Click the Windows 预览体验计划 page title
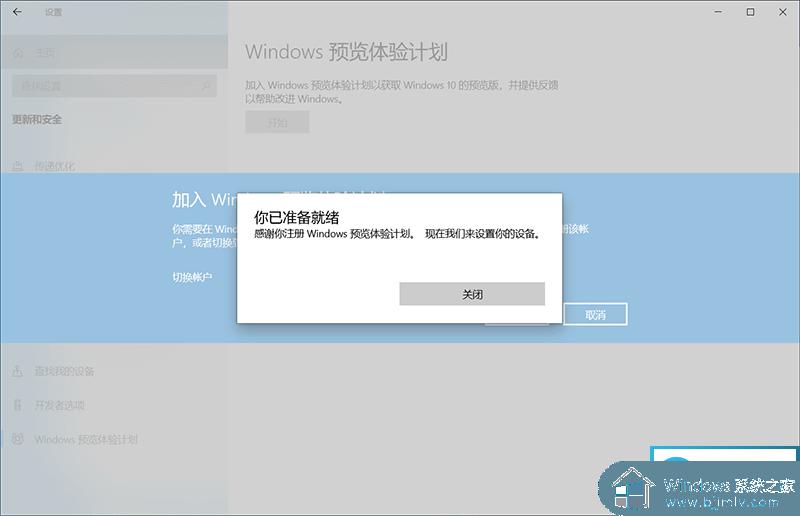 tap(346, 52)
